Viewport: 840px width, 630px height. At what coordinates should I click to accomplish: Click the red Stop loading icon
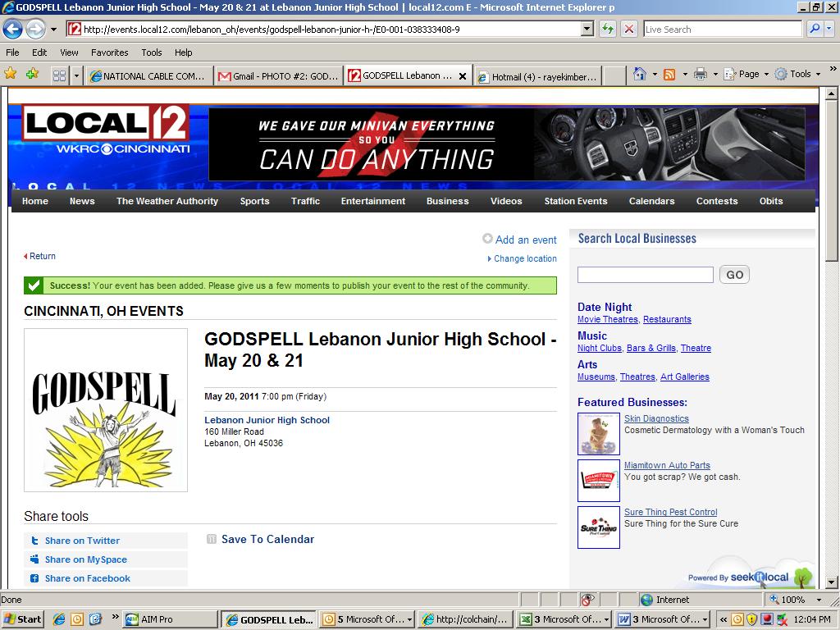[629, 29]
